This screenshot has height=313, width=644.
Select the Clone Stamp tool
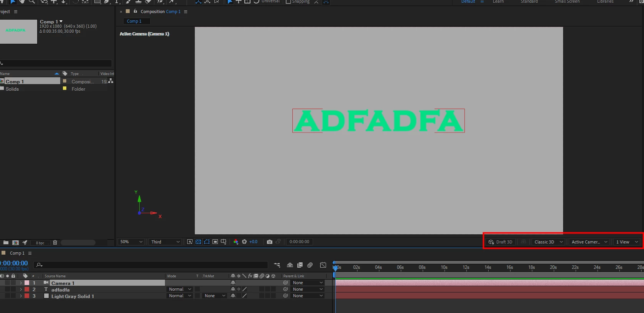138,2
